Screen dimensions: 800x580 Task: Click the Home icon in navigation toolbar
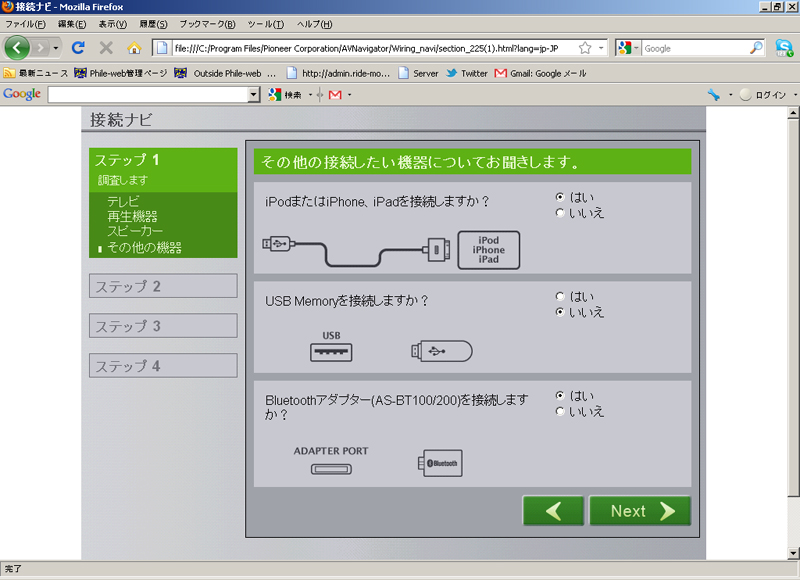134,47
